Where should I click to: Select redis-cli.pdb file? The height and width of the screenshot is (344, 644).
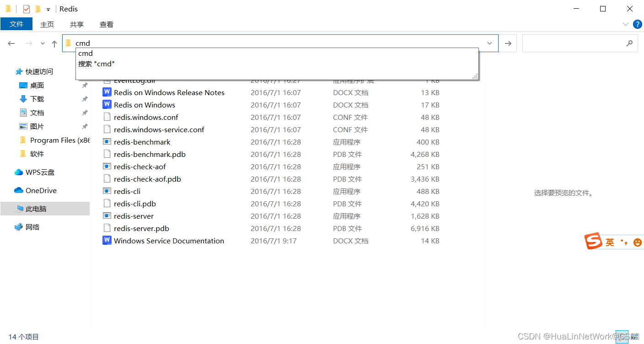(135, 204)
